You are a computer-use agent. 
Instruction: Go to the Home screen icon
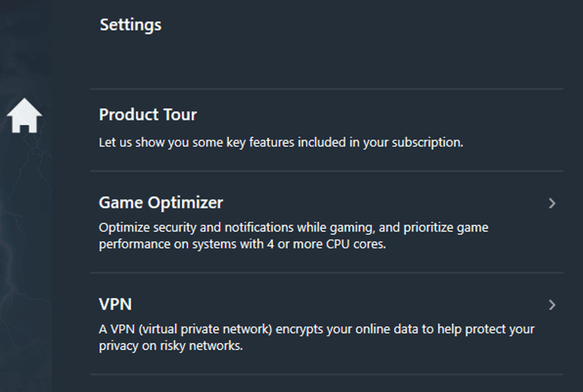click(x=24, y=116)
